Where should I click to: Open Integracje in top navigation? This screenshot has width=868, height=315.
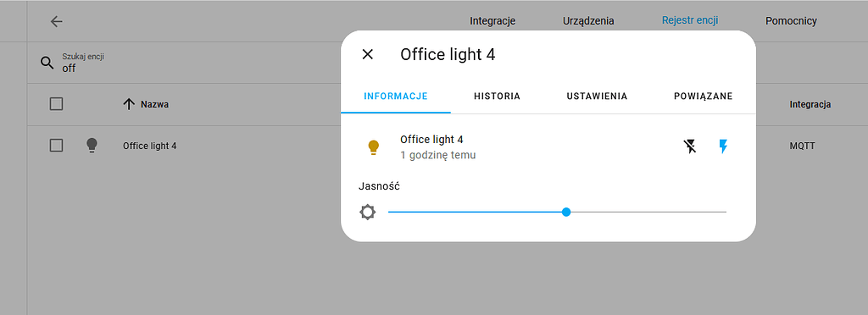coord(492,21)
